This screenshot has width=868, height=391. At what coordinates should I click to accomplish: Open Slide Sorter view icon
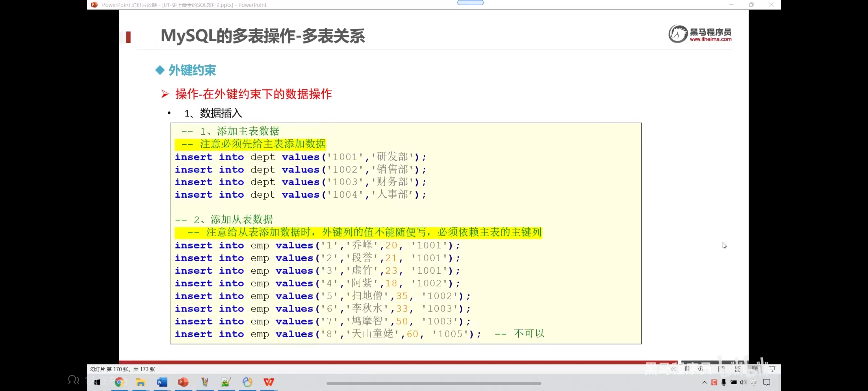737,369
